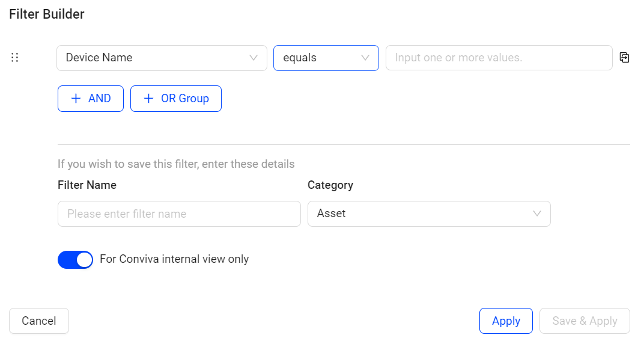Click the copy filter row icon

(x=624, y=58)
